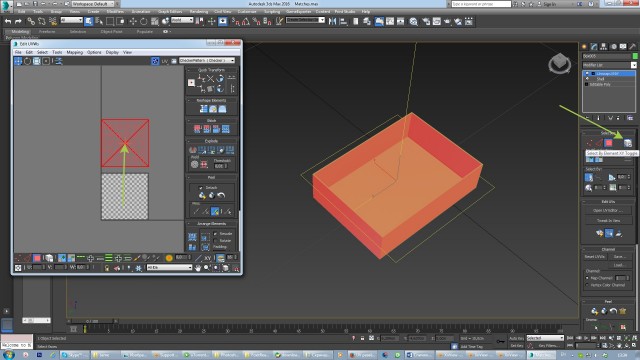This screenshot has width=640, height=360.
Task: Open the All IDs dropdown in Edit UVWs
Action: [x=169, y=267]
